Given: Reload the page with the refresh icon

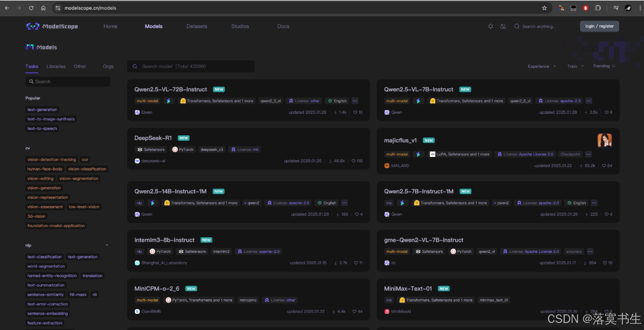Looking at the screenshot, I should pyautogui.click(x=31, y=8).
